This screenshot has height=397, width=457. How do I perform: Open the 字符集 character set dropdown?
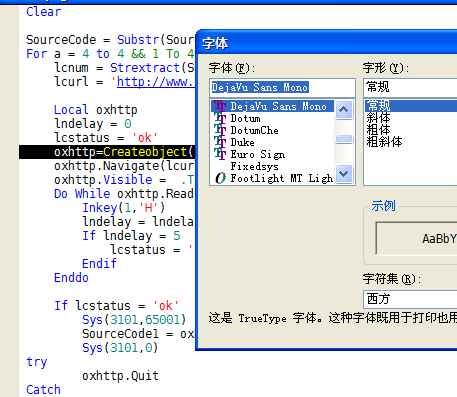(410, 299)
